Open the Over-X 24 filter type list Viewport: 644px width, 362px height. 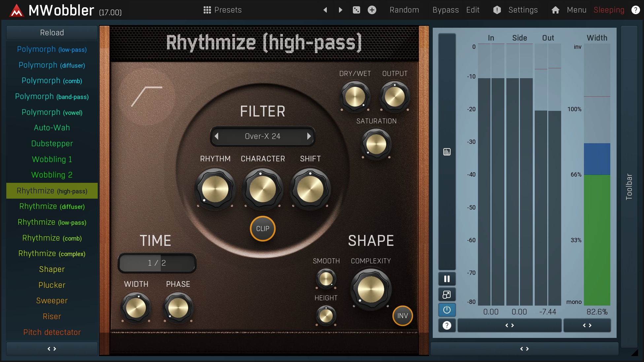[262, 136]
